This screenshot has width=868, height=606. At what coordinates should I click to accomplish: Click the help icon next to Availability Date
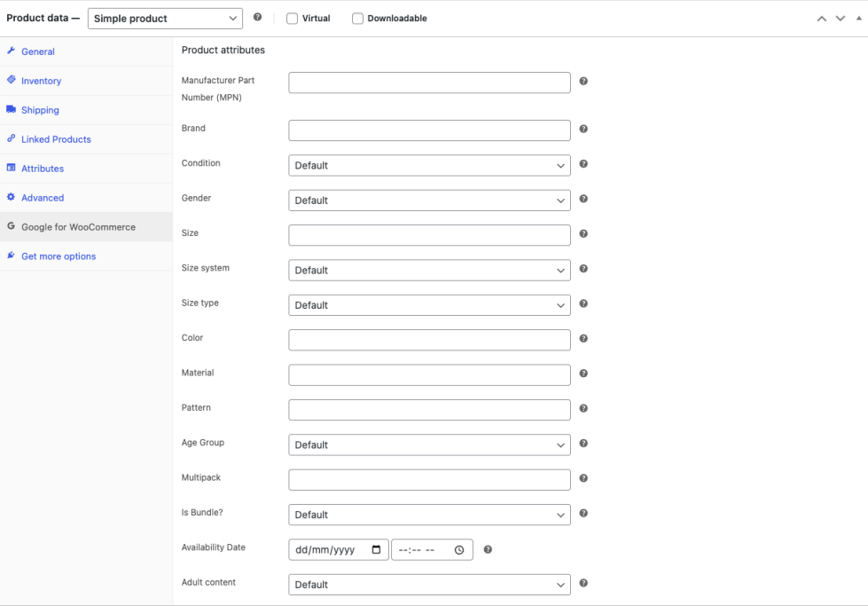[488, 549]
